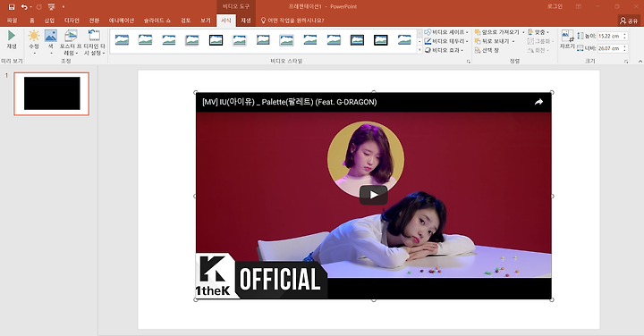Apply the first video style thumbnail
The image size is (644, 336).
click(x=122, y=40)
